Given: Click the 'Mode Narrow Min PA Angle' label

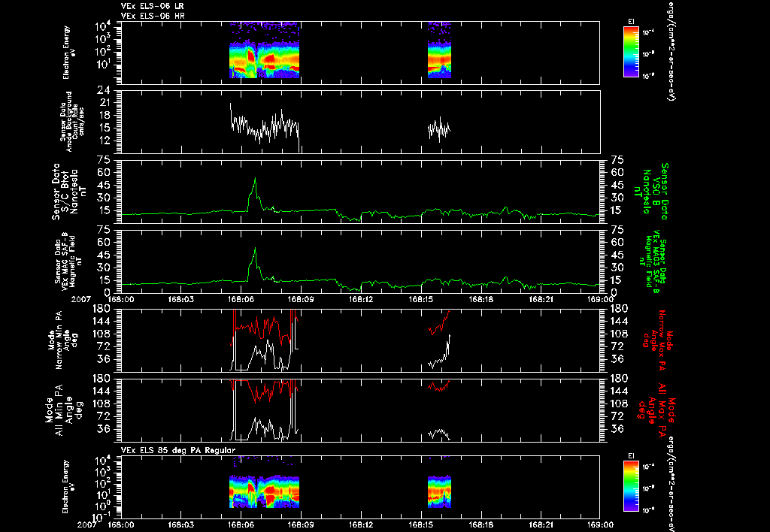Looking at the screenshot, I should pyautogui.click(x=63, y=340).
